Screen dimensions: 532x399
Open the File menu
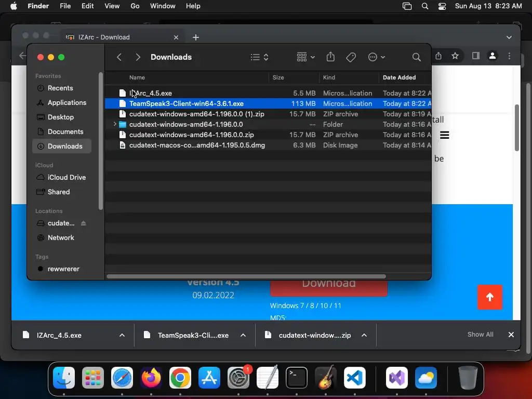tap(65, 6)
